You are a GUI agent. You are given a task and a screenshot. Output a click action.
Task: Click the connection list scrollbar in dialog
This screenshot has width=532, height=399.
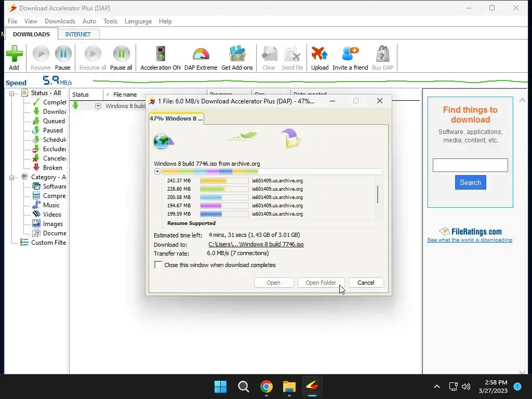[x=378, y=194]
